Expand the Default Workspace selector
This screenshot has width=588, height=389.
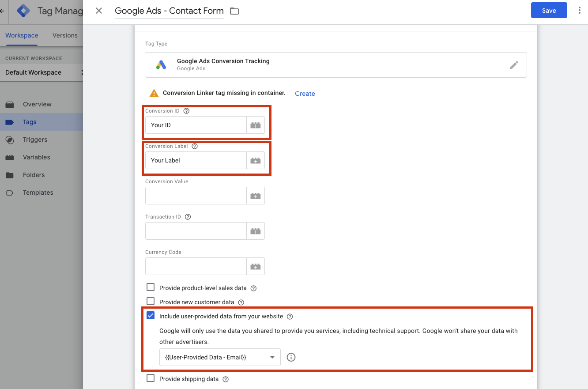pyautogui.click(x=41, y=72)
